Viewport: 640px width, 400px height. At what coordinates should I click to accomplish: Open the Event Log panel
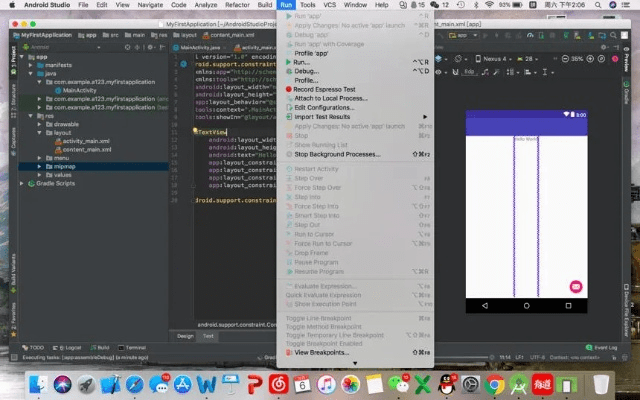coord(605,347)
